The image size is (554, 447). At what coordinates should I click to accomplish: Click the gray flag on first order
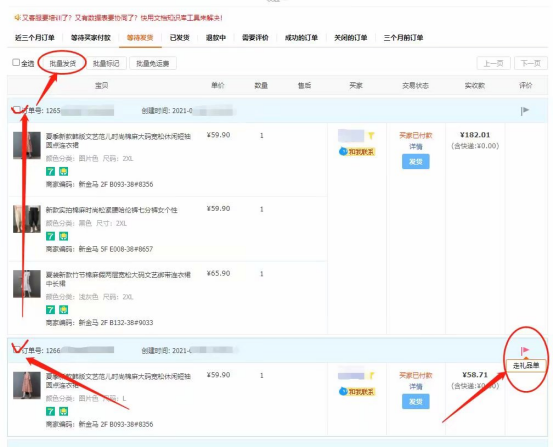[525, 111]
